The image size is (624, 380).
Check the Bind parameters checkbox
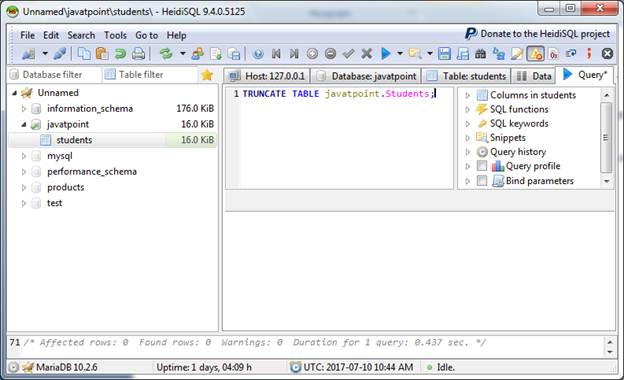[482, 181]
